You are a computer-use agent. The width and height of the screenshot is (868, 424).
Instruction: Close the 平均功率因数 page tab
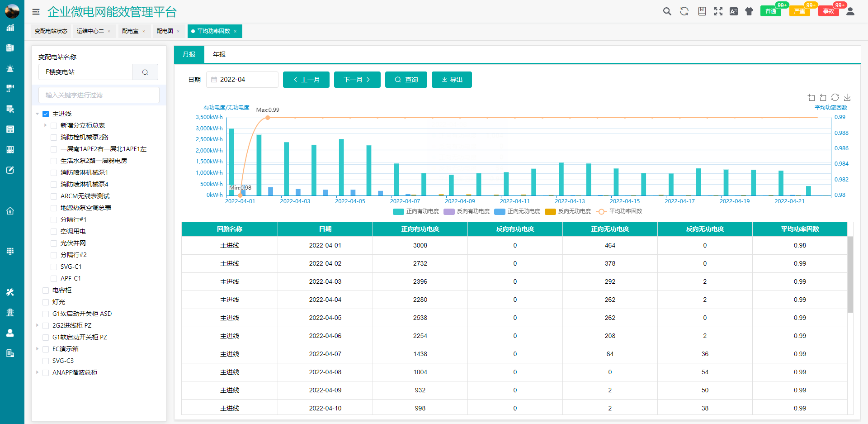coord(235,31)
